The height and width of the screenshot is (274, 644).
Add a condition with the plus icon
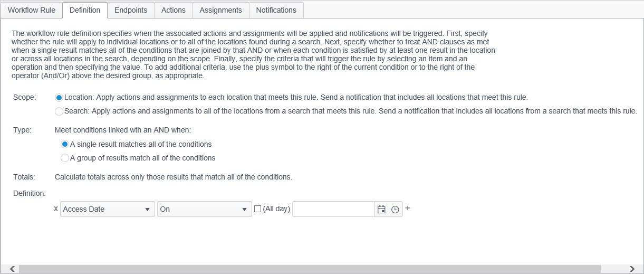[408, 209]
